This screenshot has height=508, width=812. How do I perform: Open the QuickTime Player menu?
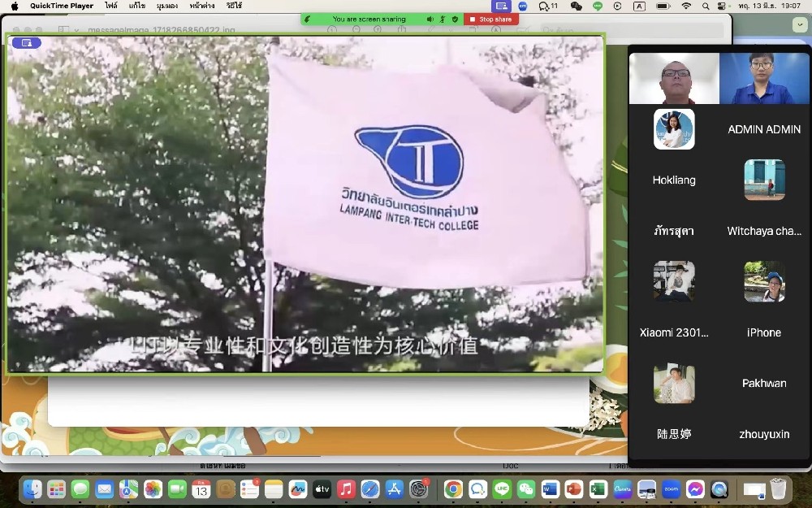[62, 7]
